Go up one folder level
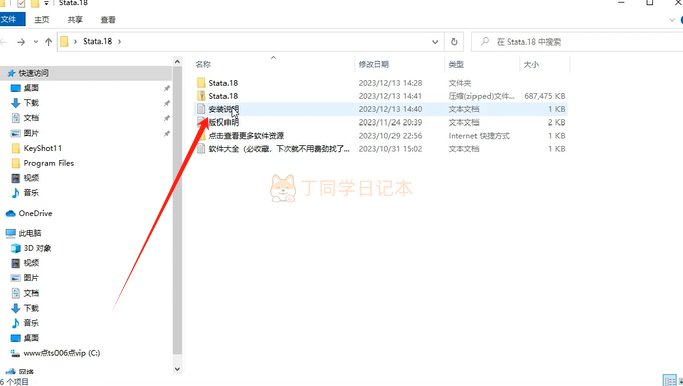The image size is (683, 386). (x=48, y=42)
